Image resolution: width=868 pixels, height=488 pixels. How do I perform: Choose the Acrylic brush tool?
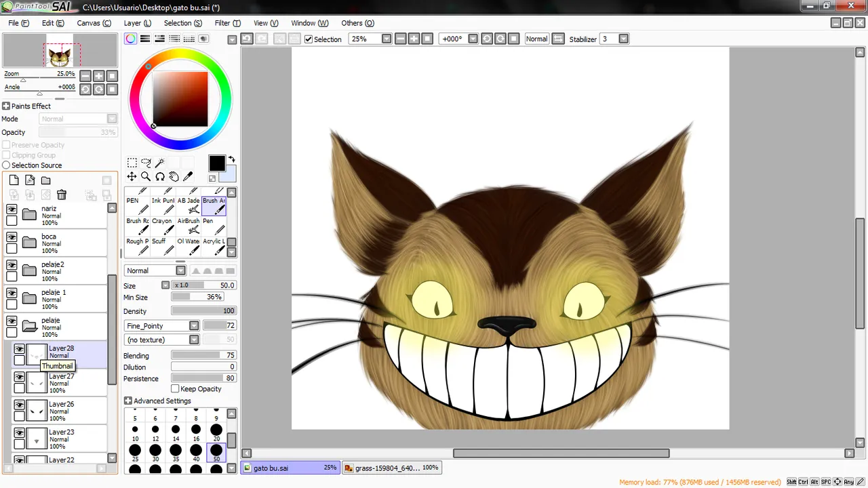[x=214, y=245]
